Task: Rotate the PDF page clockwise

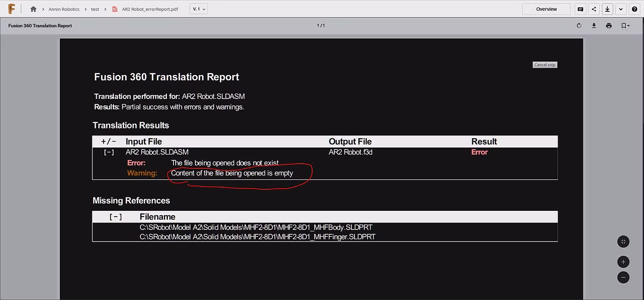Action: (x=579, y=25)
